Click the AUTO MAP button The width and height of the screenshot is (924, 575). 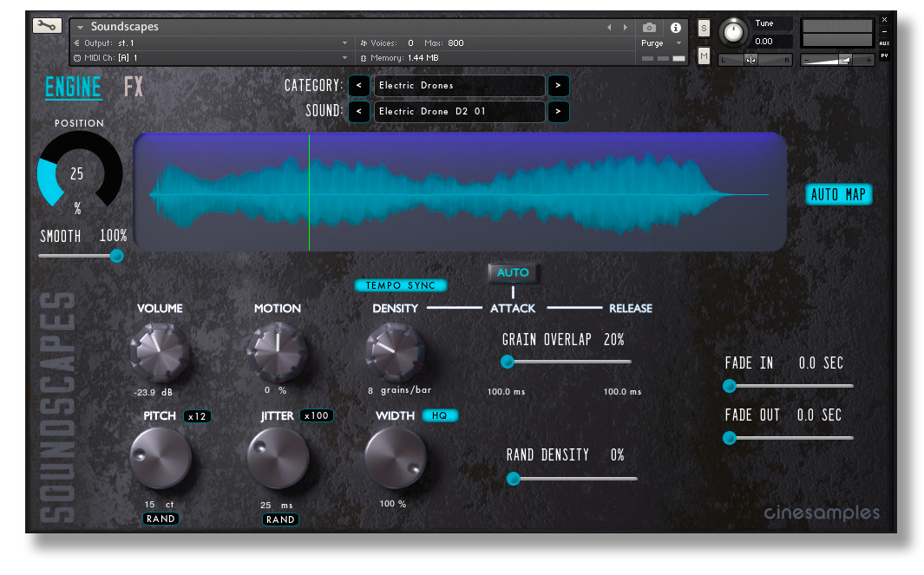click(x=838, y=194)
